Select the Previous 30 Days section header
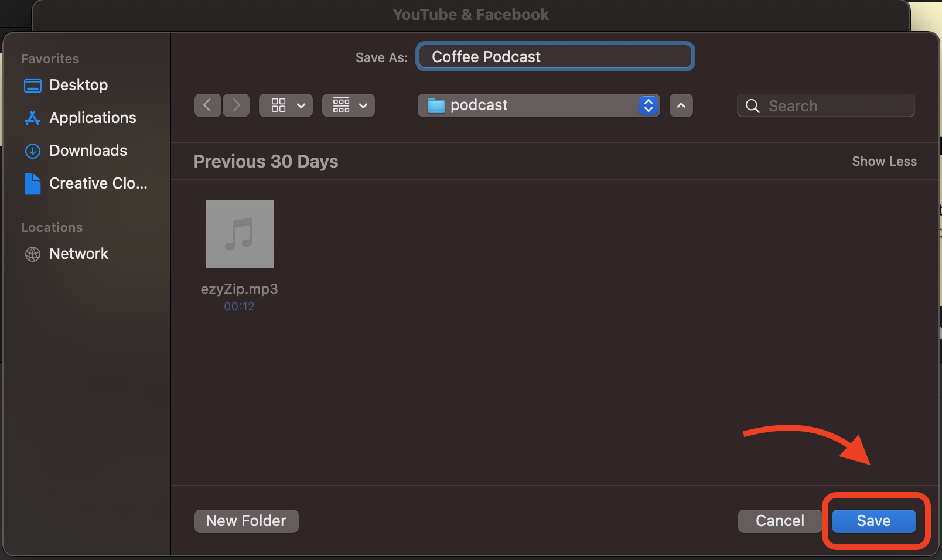The height and width of the screenshot is (560, 942). point(265,161)
